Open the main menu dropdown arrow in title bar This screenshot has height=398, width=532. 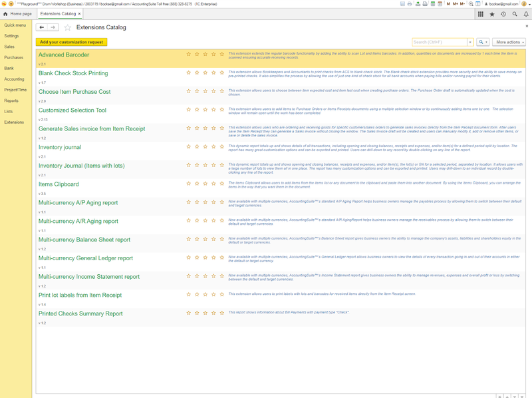point(11,4)
